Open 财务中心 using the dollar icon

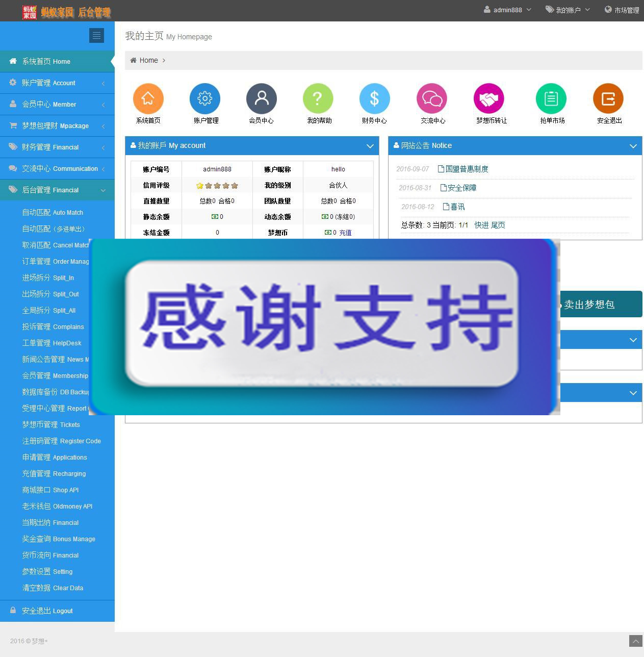(x=374, y=98)
